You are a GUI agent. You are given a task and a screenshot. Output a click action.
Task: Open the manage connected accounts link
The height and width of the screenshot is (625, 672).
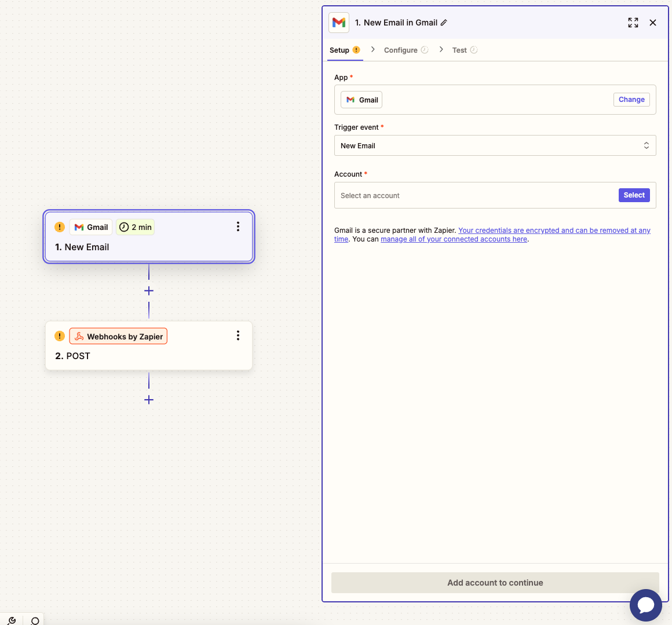(454, 239)
